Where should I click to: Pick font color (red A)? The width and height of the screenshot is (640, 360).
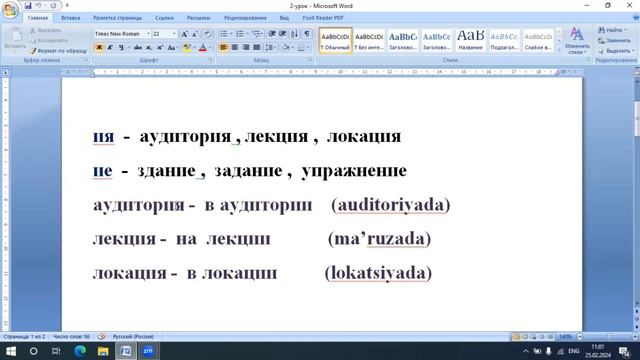coord(202,48)
